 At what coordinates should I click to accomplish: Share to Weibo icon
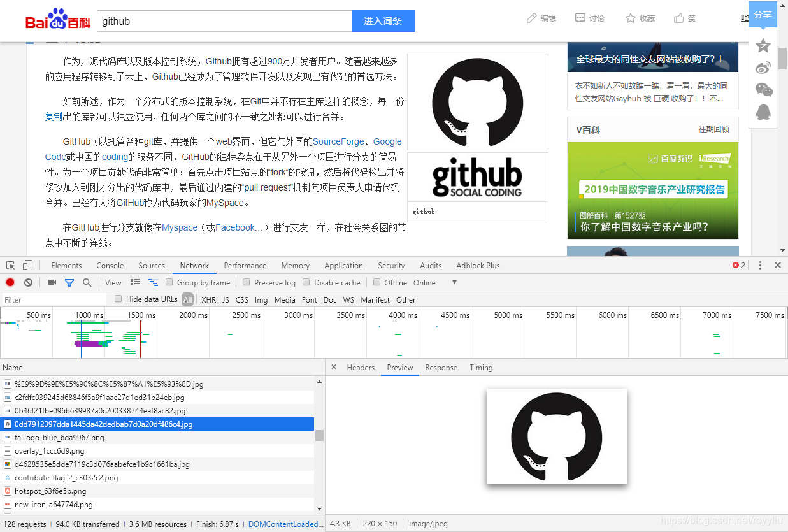763,68
